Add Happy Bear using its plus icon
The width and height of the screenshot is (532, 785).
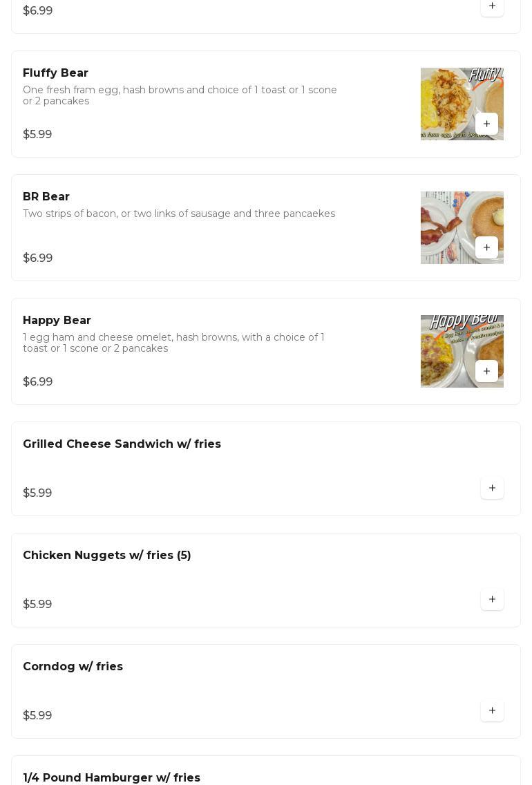click(x=486, y=371)
